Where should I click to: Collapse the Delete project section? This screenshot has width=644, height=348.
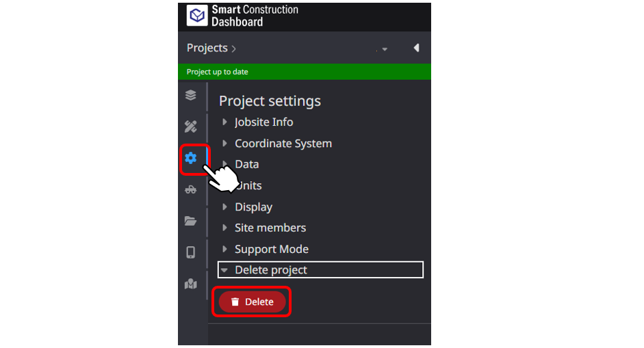coord(320,269)
